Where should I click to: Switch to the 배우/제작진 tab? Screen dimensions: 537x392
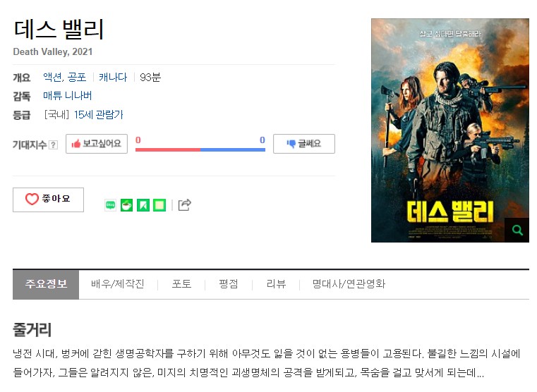[118, 284]
